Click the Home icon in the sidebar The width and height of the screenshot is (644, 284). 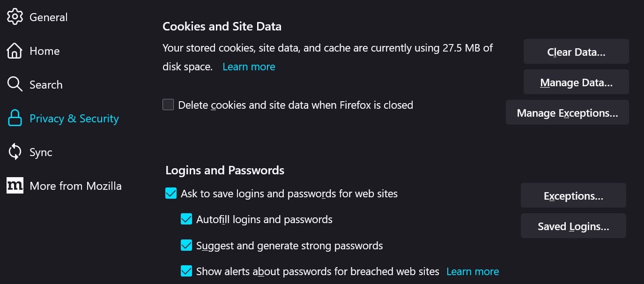[15, 50]
